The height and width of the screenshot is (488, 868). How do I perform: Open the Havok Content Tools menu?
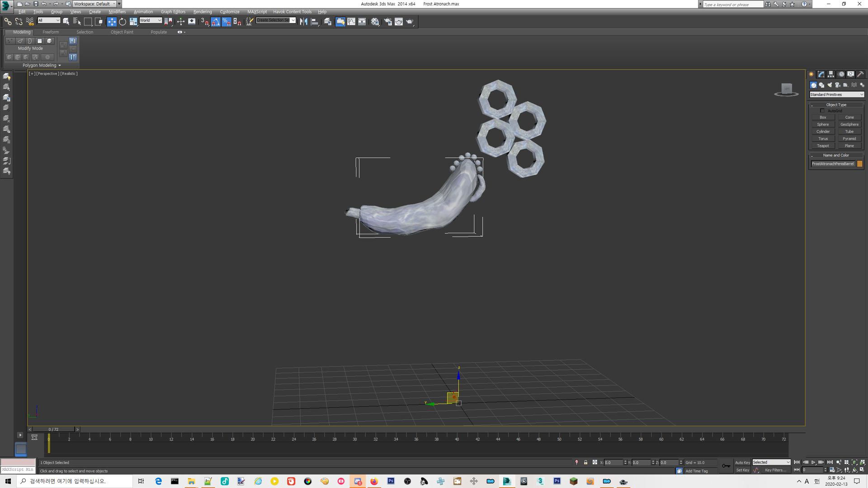pyautogui.click(x=292, y=12)
